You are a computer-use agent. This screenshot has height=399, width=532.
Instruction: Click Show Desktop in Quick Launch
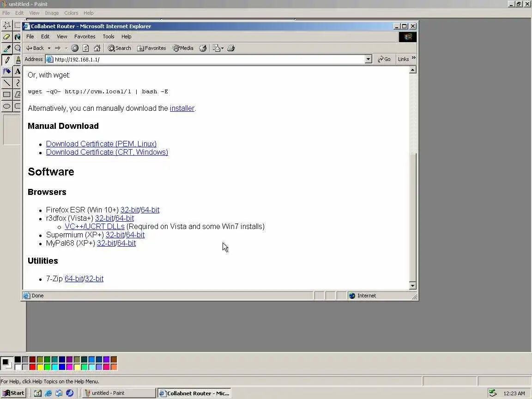[38, 393]
